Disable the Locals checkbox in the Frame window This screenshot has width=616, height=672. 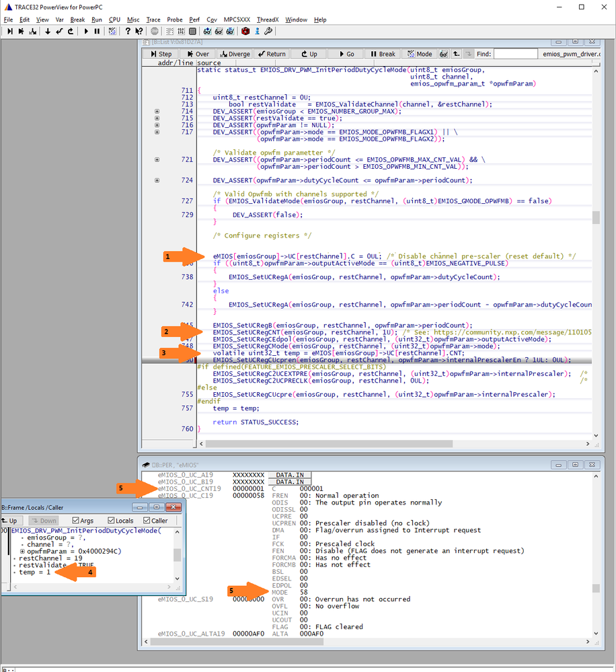[110, 520]
